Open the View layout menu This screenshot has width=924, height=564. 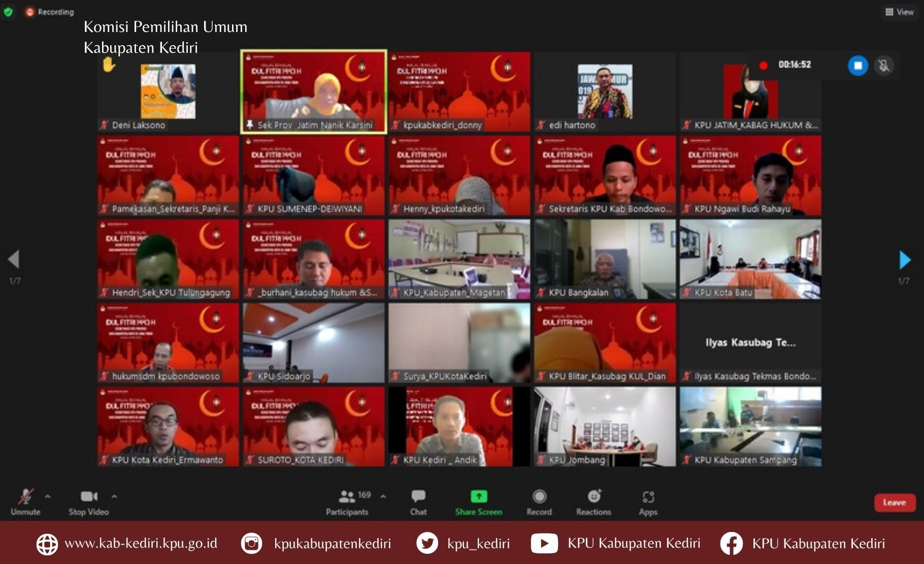899,12
